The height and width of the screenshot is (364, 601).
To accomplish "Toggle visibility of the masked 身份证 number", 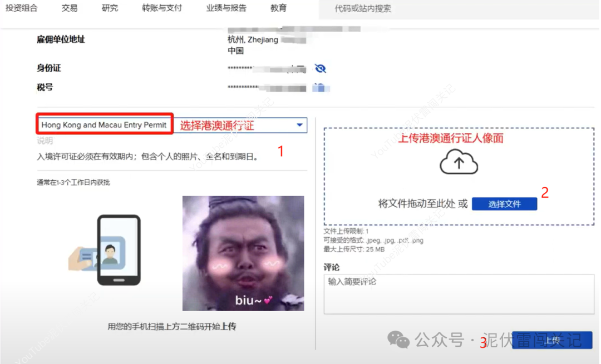I will tap(321, 67).
